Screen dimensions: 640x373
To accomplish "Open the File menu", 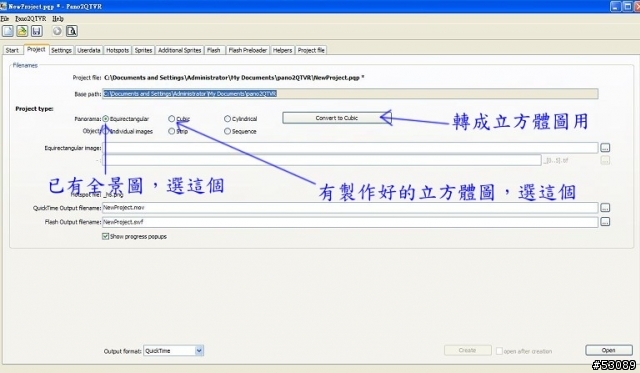I will (4, 19).
